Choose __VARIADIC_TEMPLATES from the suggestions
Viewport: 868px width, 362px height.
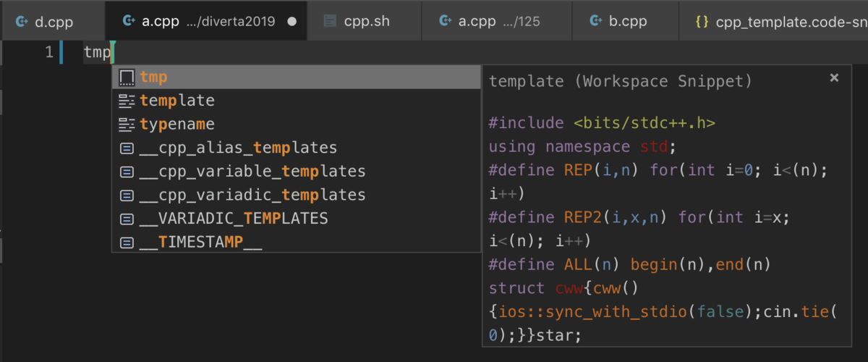point(234,218)
